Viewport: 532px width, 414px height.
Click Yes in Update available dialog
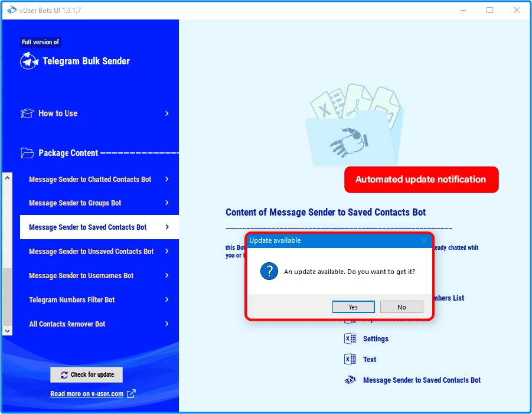tap(353, 307)
